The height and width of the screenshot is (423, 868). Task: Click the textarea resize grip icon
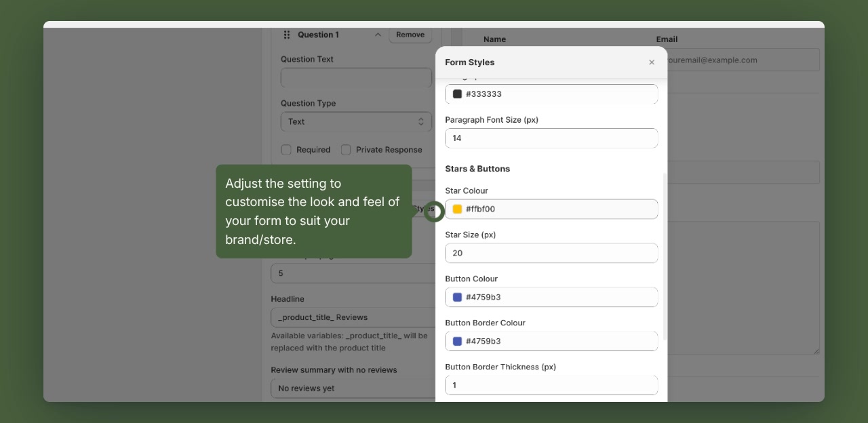pyautogui.click(x=816, y=350)
